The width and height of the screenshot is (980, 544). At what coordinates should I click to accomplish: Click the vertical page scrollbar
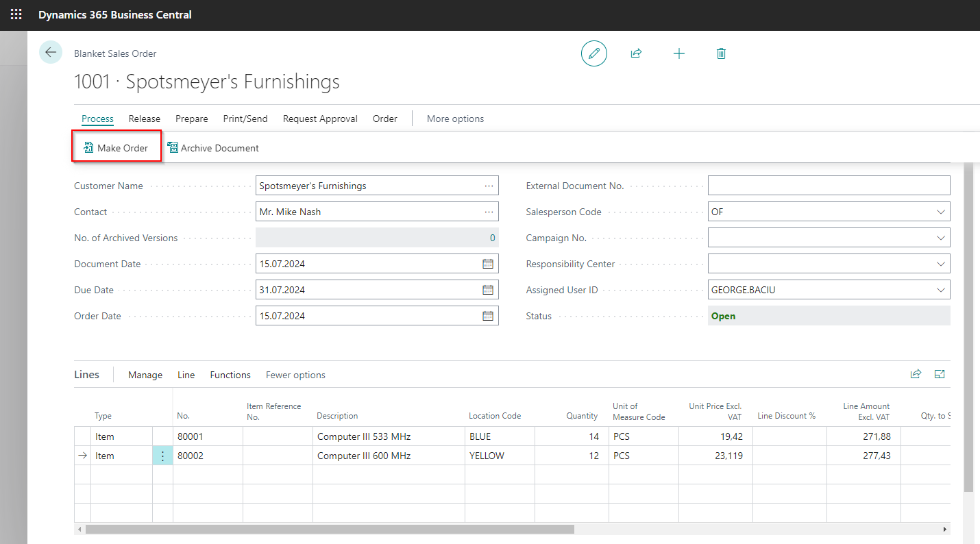click(968, 327)
